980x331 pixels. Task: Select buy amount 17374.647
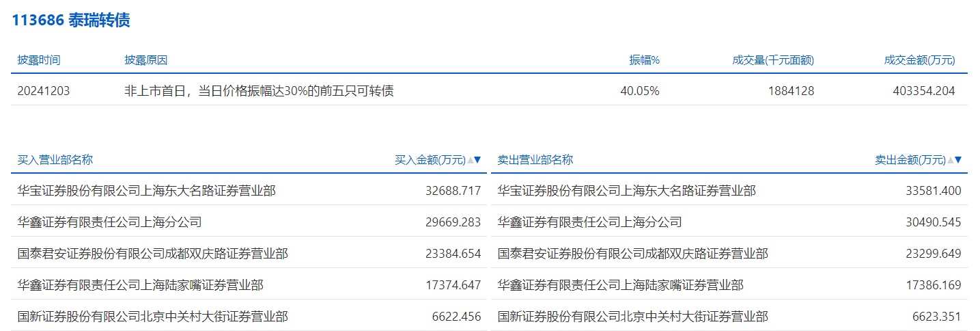click(453, 285)
